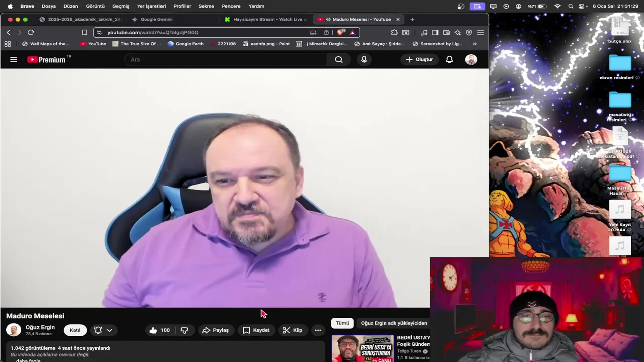Click the YouTube search field
644x362 pixels.
[x=225, y=59]
